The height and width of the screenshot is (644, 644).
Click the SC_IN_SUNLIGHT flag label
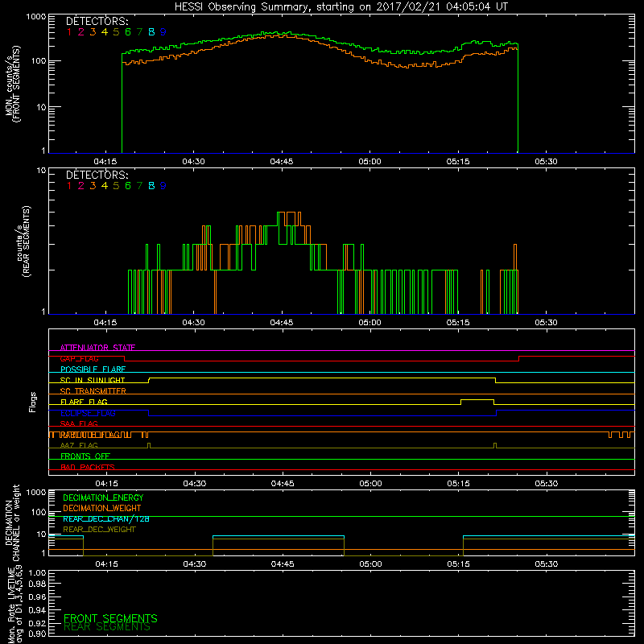[x=93, y=380]
